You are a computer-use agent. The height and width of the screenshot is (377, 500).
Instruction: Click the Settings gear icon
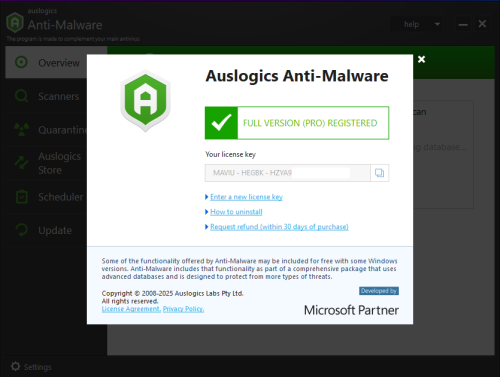point(15,366)
